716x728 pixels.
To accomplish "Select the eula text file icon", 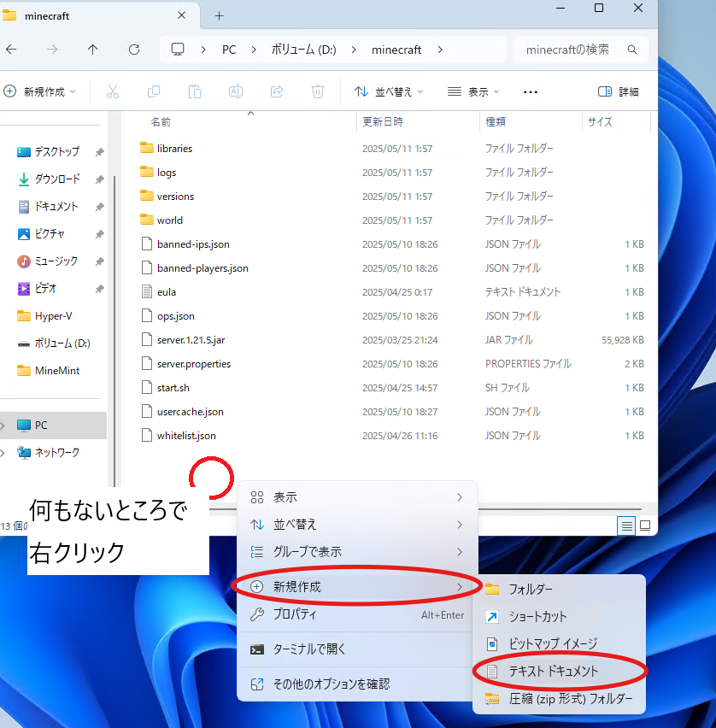I will point(147,291).
